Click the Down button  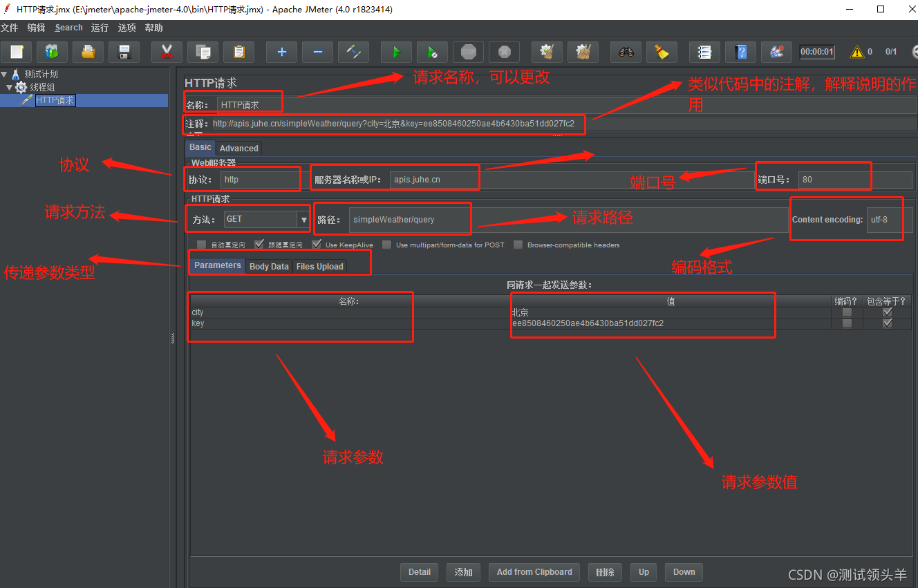point(684,571)
